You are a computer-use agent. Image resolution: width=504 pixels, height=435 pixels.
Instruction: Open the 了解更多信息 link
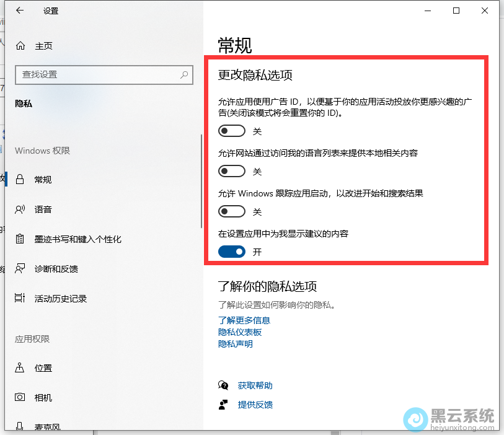point(244,320)
